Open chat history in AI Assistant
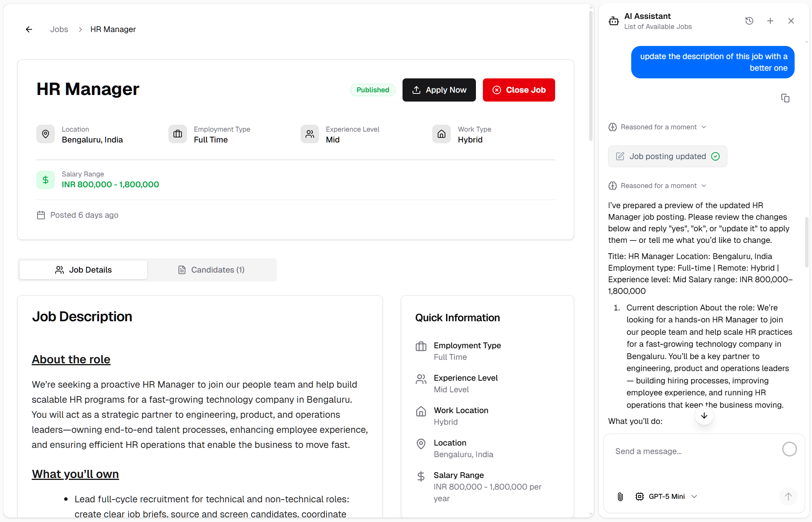Viewport: 812px width, 522px height. (749, 21)
